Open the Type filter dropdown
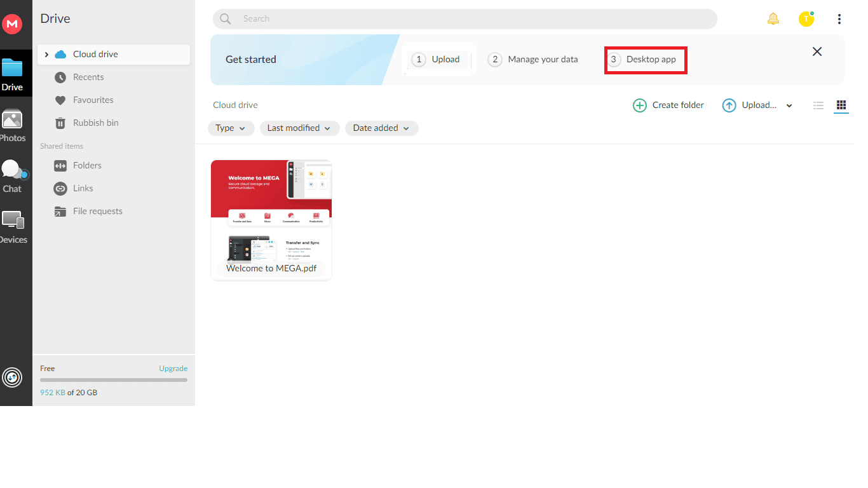868x488 pixels. pos(231,128)
